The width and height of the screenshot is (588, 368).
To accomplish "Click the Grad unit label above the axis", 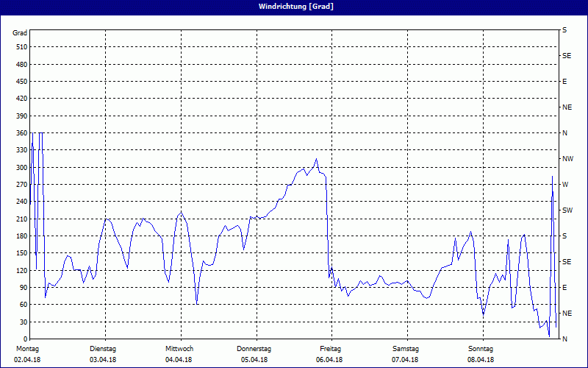I will coord(21,33).
